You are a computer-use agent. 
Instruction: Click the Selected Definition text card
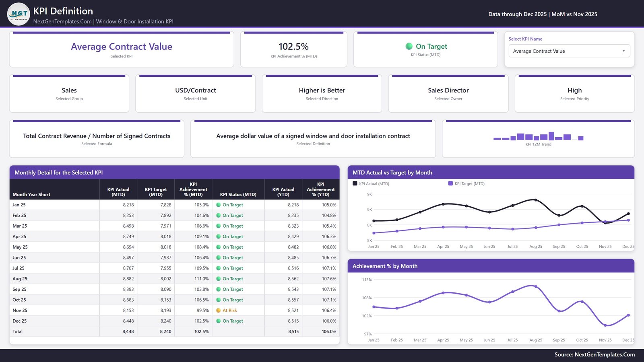[x=313, y=139]
